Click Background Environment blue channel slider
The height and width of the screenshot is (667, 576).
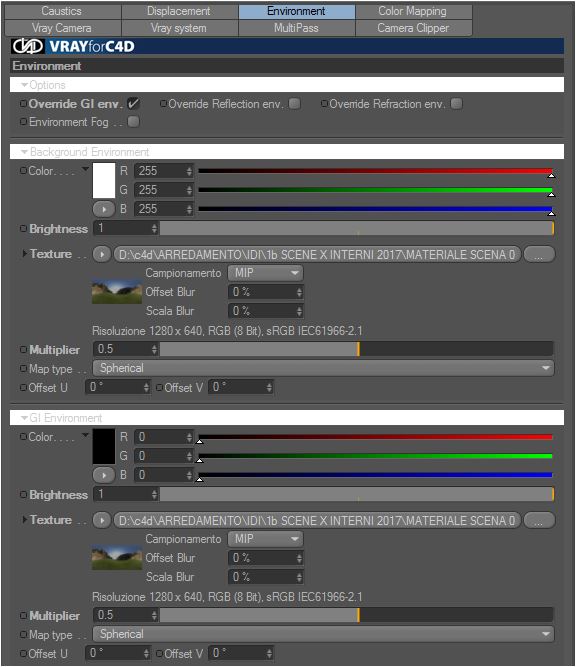point(376,210)
